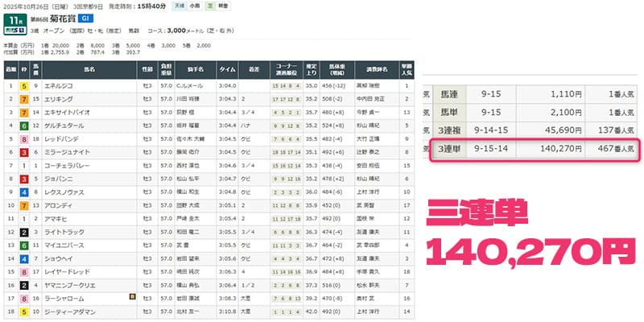Click the black bracket 2 badge for ライトトラック

(x=24, y=232)
